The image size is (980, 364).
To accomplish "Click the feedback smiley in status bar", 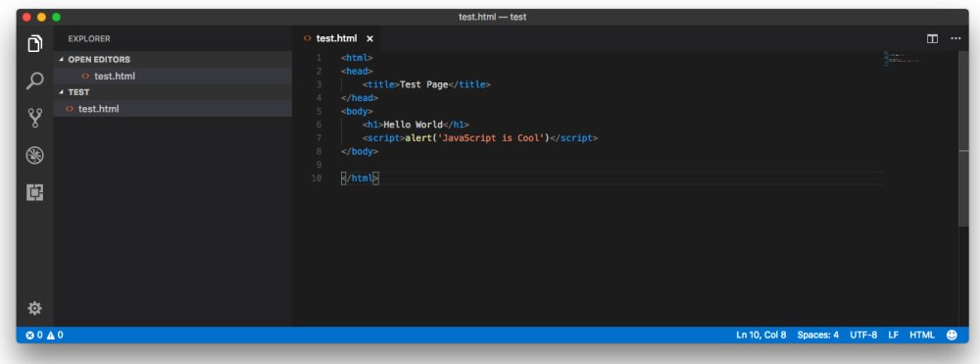I will (x=952, y=336).
